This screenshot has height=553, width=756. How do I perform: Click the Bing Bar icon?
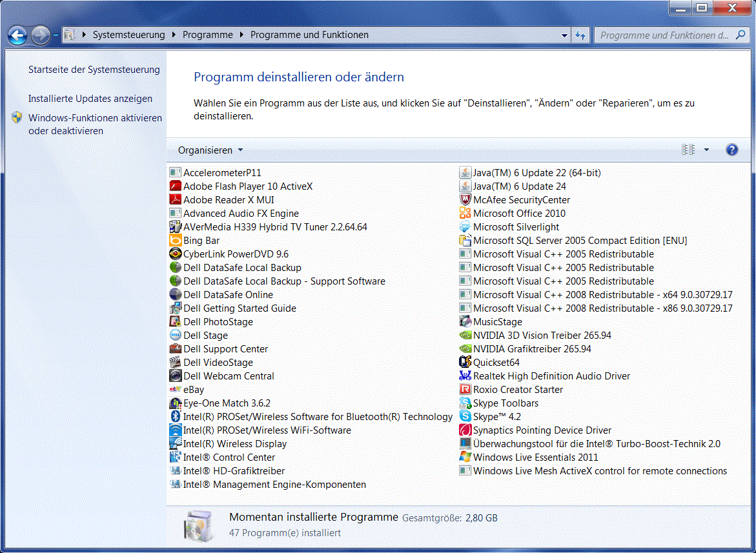176,240
